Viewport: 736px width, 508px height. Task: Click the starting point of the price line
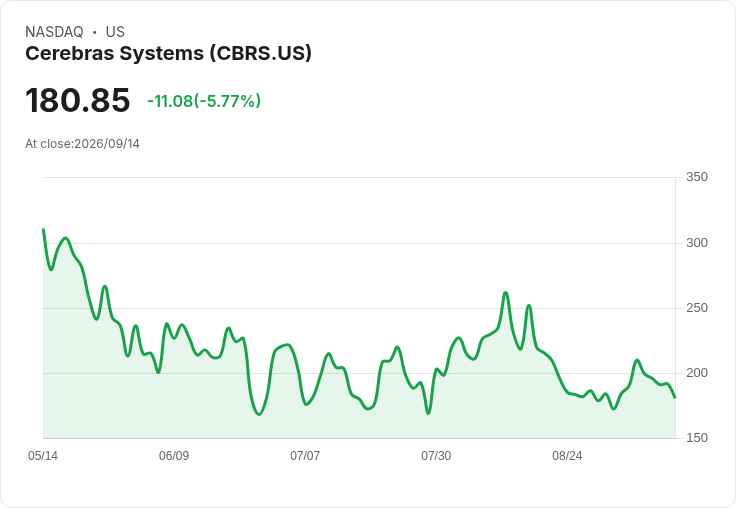(x=44, y=230)
